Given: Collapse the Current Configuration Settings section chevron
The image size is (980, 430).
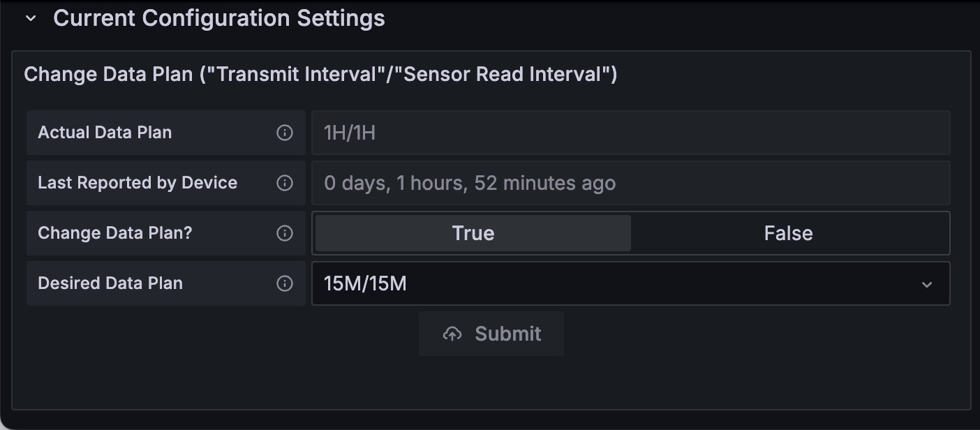Looking at the screenshot, I should pyautogui.click(x=31, y=19).
